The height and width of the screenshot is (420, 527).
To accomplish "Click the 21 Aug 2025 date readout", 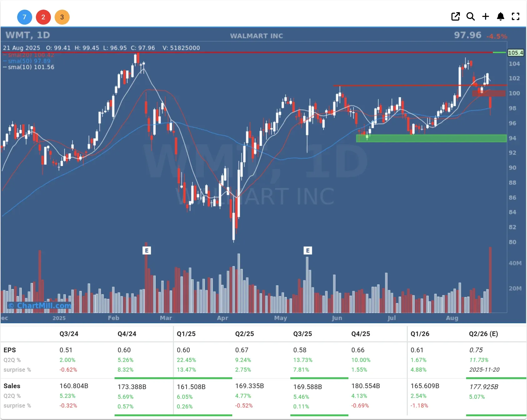I will coord(22,48).
